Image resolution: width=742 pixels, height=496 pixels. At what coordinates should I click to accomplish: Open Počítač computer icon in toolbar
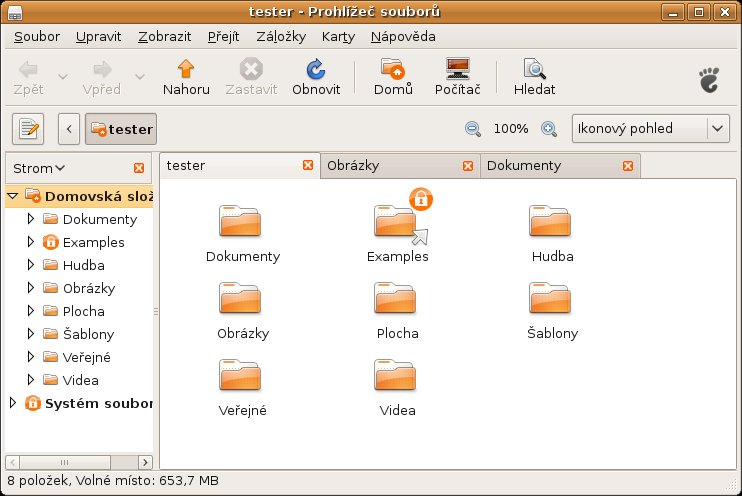click(x=458, y=69)
